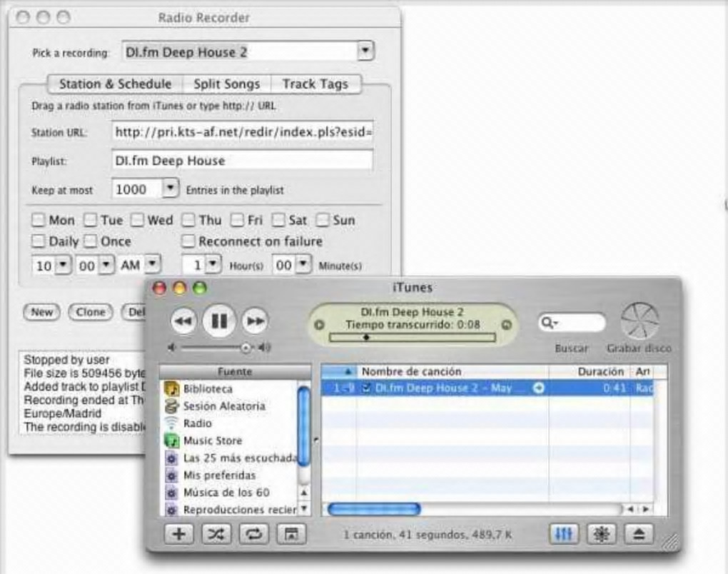
Task: Click the Grabar disco burn icon
Action: coord(639,321)
